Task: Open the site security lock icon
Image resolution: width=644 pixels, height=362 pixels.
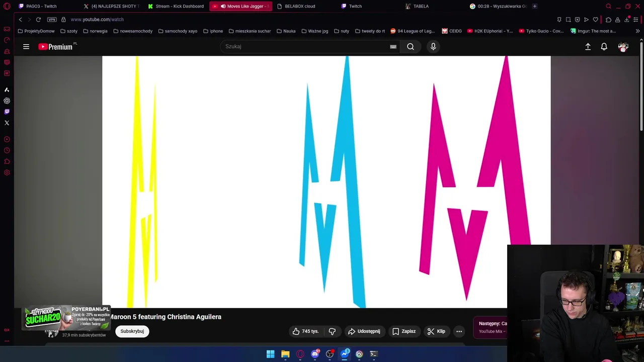Action: [63, 20]
